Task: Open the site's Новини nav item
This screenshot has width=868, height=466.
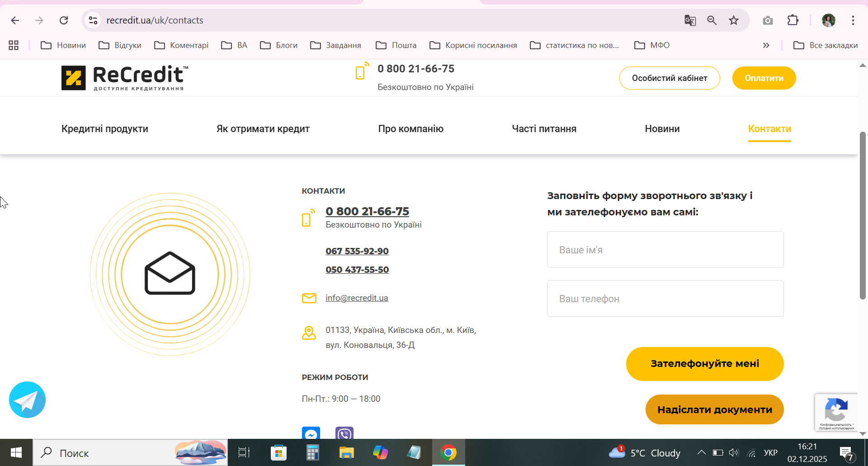Action: pyautogui.click(x=662, y=129)
